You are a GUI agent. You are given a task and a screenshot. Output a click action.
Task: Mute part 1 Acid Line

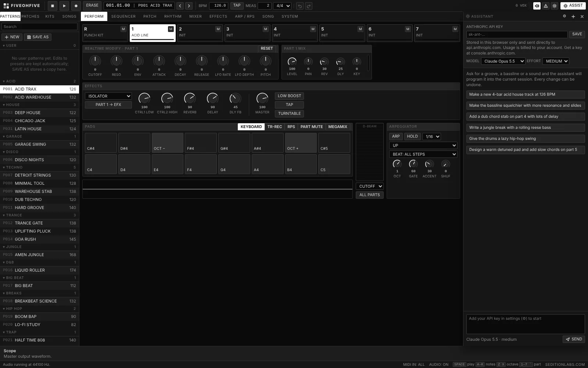pos(171,29)
